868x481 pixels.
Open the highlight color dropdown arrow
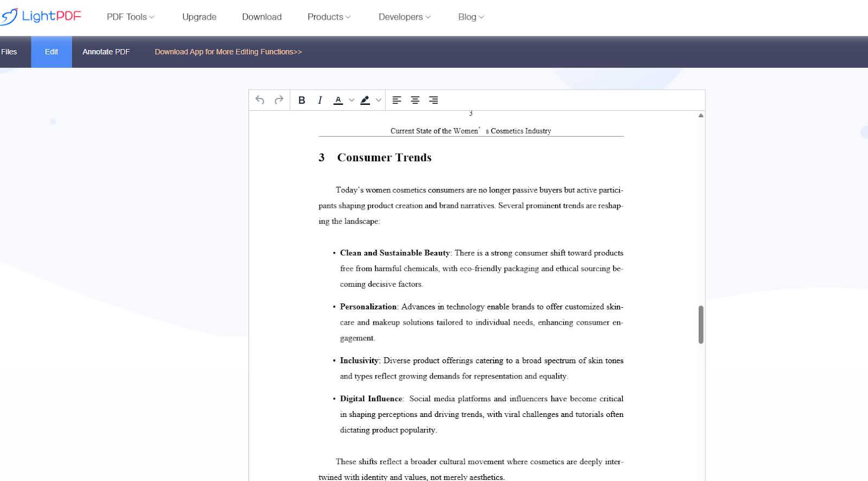(x=379, y=100)
